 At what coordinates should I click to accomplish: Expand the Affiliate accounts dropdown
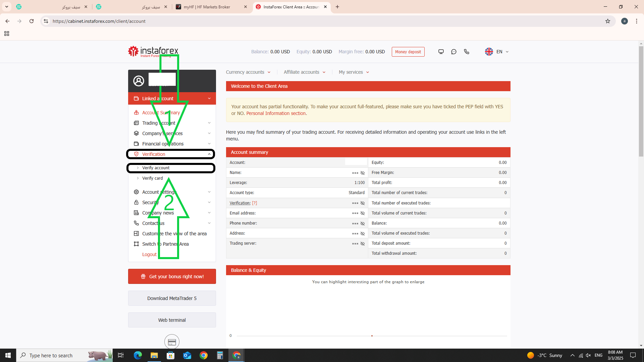305,72
